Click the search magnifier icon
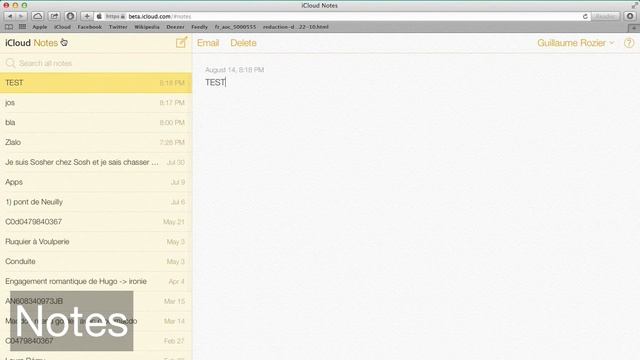This screenshot has width=640, height=360. coord(10,63)
